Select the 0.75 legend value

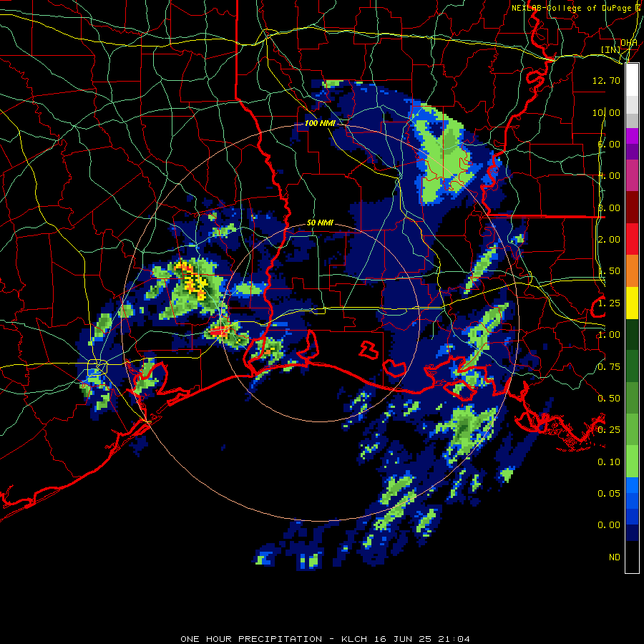tap(609, 367)
